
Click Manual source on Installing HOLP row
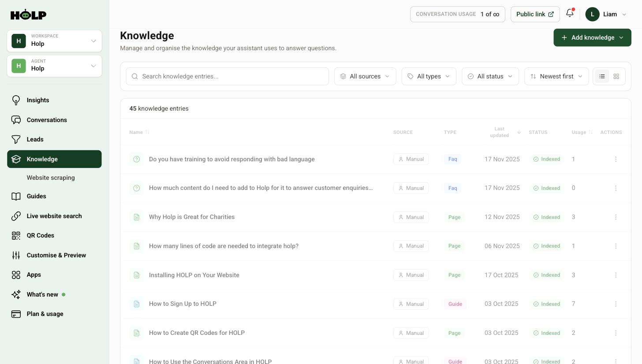tap(411, 275)
